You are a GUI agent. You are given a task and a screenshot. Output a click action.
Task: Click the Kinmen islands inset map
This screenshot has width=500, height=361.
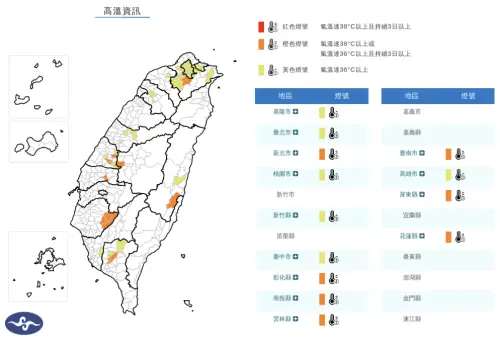[x=39, y=142]
